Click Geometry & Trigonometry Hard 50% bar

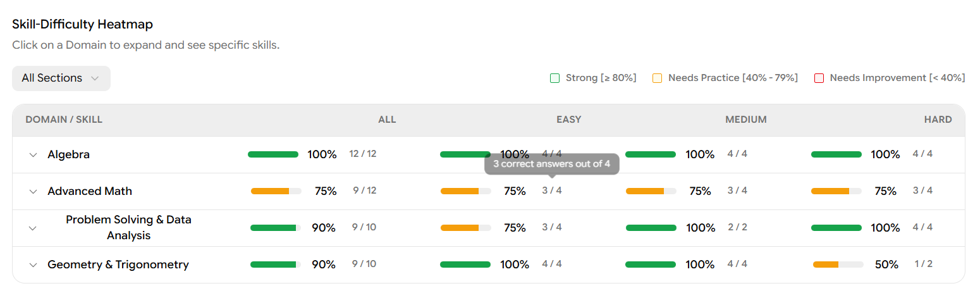[x=838, y=265]
